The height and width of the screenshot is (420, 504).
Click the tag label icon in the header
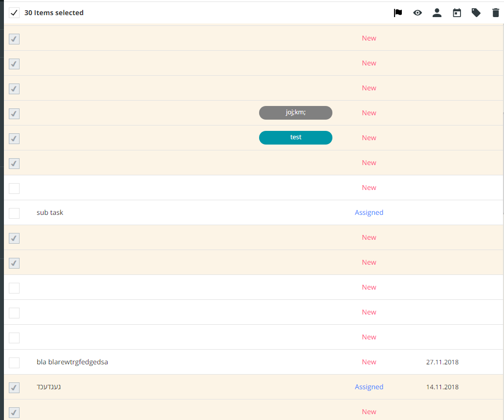pyautogui.click(x=476, y=13)
